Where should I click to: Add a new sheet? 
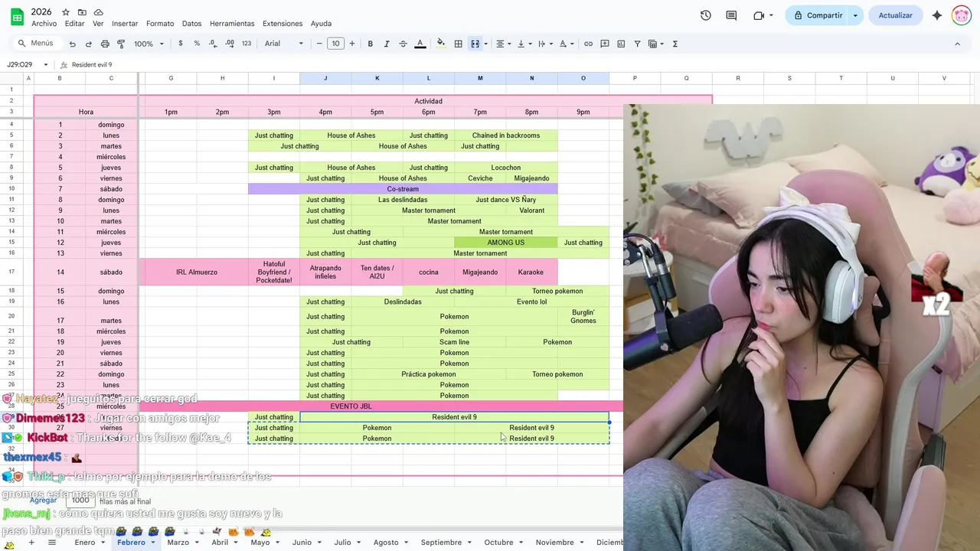[x=31, y=543]
